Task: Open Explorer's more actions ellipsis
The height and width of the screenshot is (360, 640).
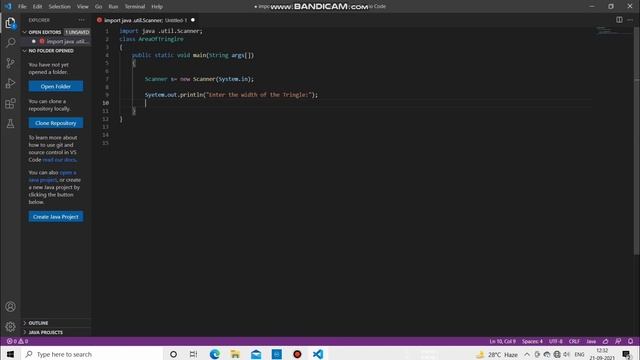Action: tap(82, 20)
